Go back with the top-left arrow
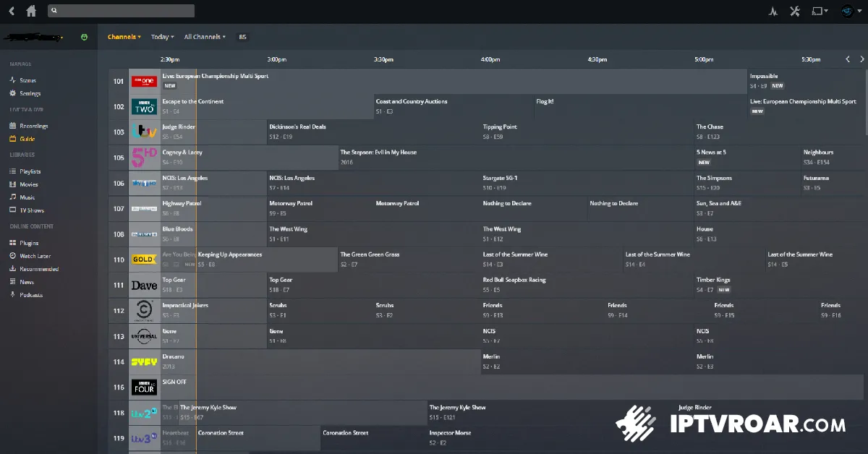This screenshot has width=868, height=454. point(12,11)
